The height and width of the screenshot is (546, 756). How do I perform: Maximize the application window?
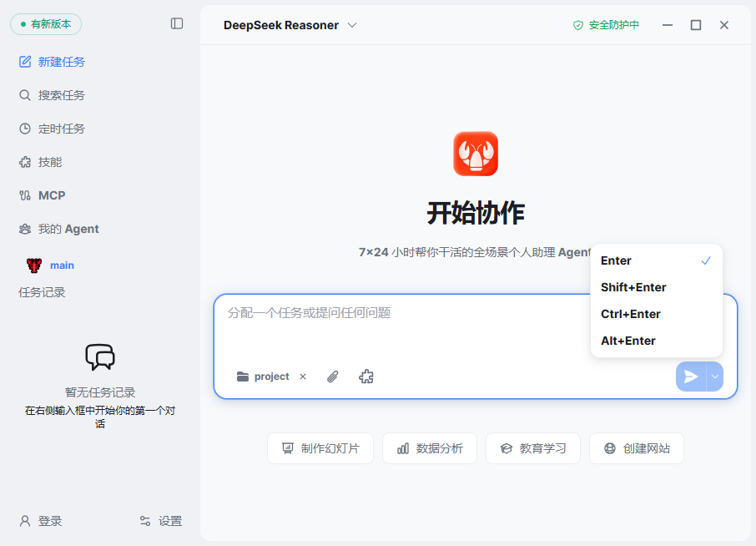696,25
